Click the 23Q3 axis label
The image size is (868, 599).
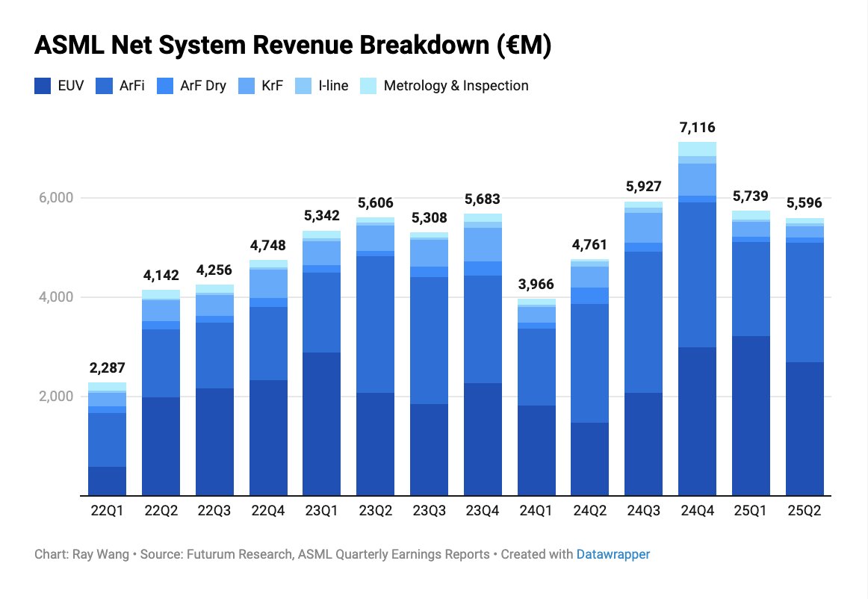tap(429, 510)
